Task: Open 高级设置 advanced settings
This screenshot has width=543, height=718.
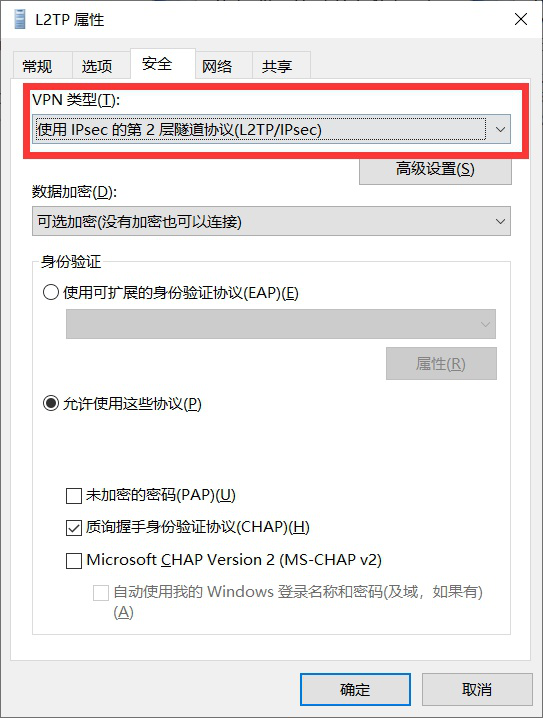Action: tap(435, 169)
